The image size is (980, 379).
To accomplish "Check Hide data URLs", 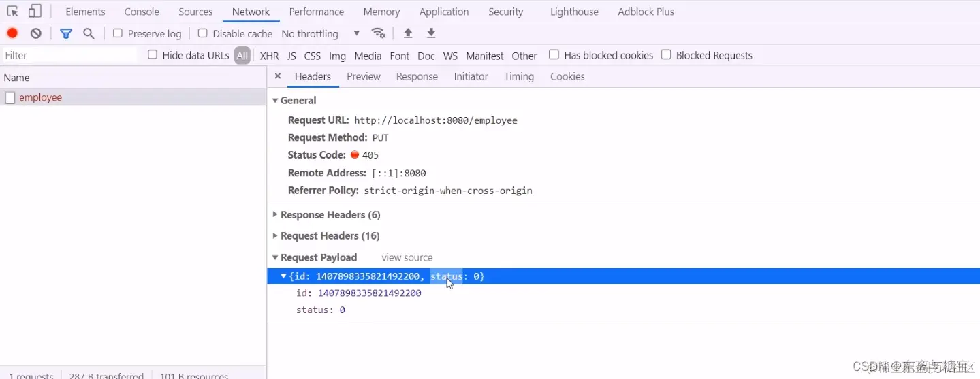I will point(153,55).
